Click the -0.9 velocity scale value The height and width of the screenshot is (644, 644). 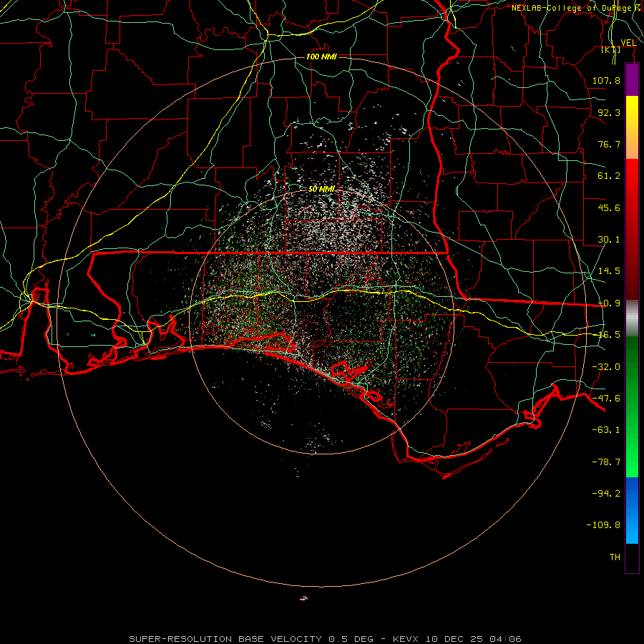point(609,303)
